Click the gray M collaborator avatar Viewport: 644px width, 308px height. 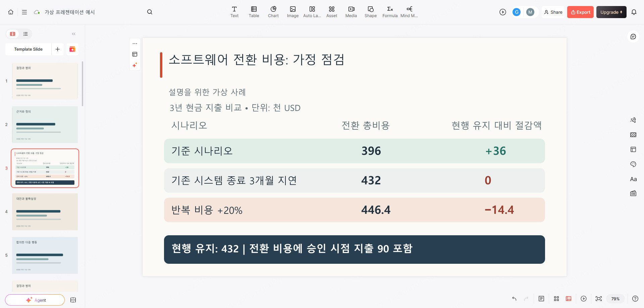530,12
